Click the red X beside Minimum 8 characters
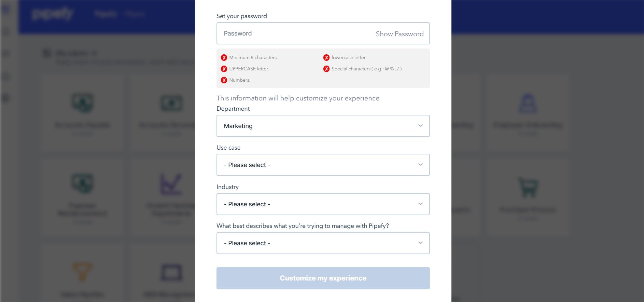 pyautogui.click(x=224, y=58)
